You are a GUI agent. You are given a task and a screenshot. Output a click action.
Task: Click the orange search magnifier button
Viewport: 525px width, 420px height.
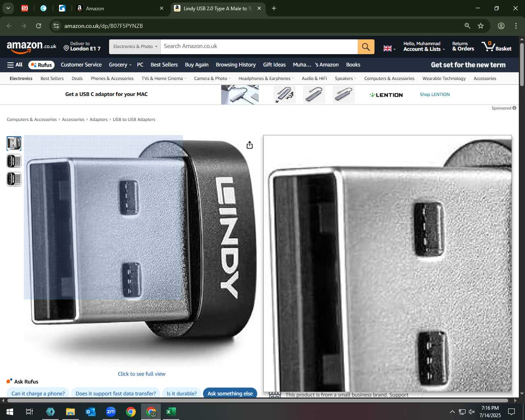pyautogui.click(x=366, y=47)
